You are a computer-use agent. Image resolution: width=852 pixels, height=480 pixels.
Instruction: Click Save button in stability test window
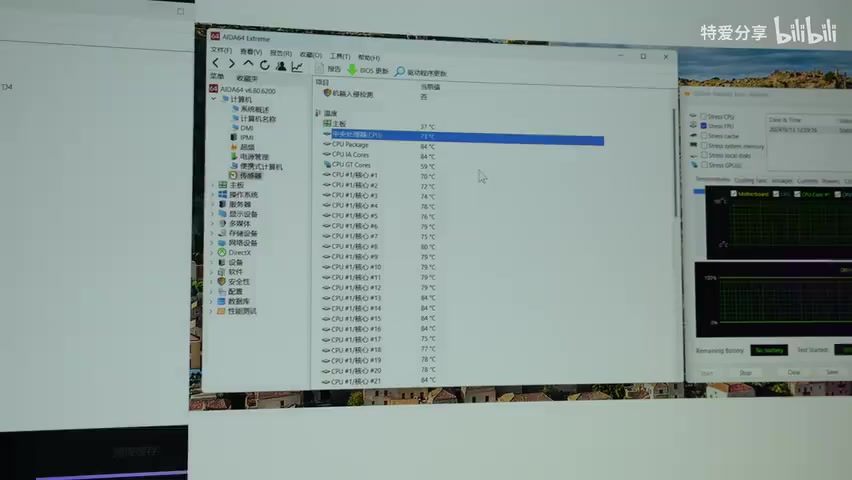coord(832,372)
